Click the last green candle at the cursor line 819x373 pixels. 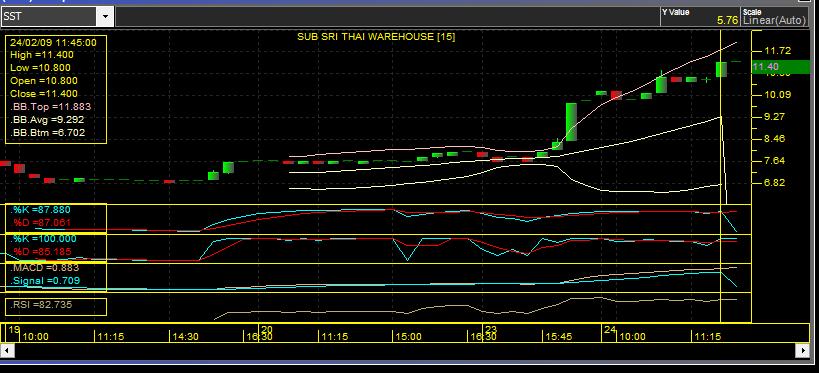[x=721, y=69]
